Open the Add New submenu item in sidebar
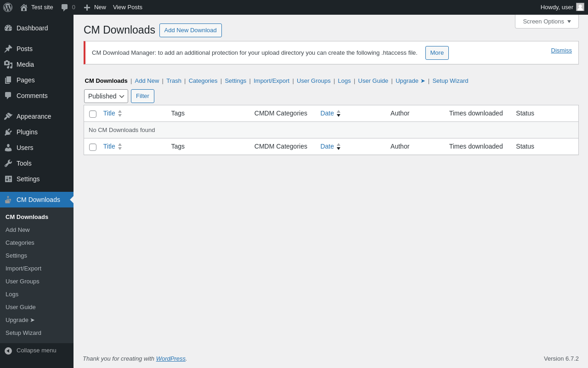Viewport: 588px width, 368px height. [x=17, y=230]
